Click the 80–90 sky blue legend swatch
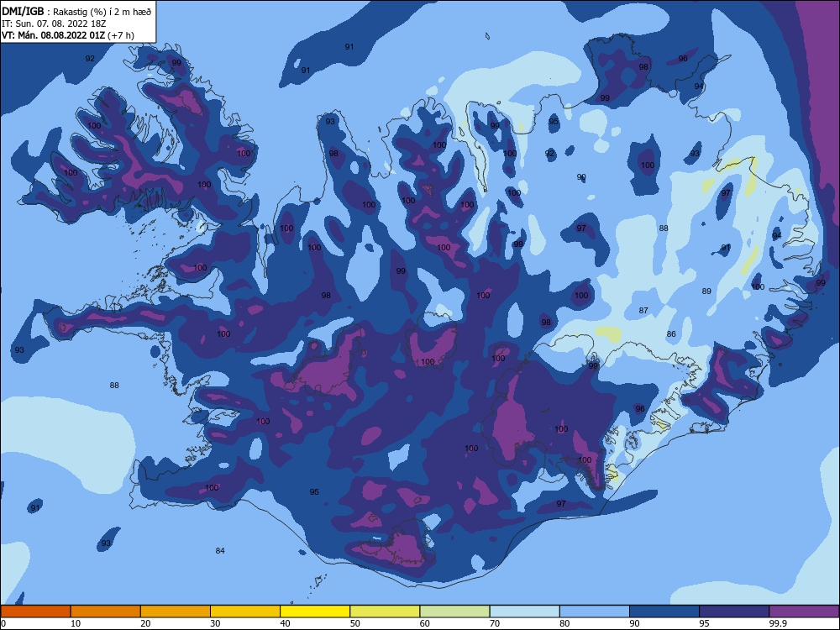840x630 pixels. [x=594, y=612]
